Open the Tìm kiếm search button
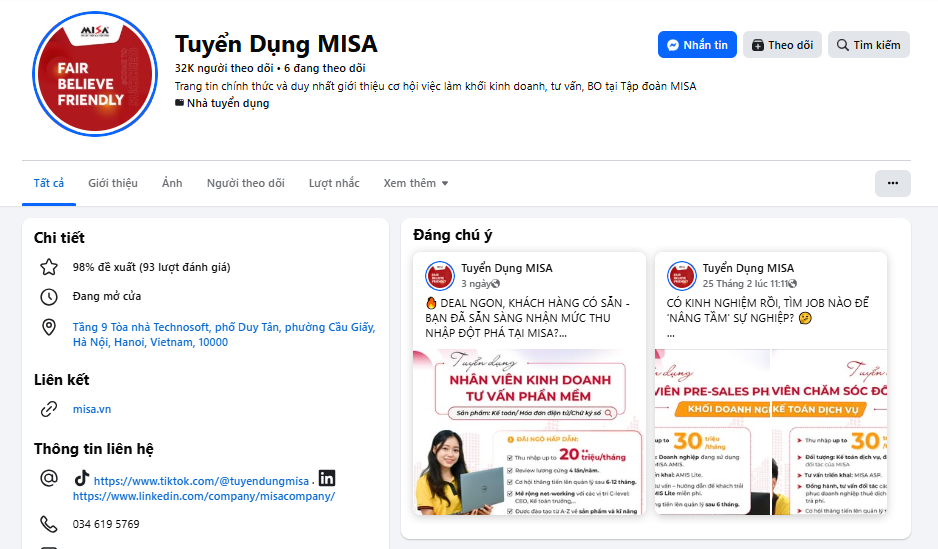Screen dimensions: 938x549 pos(868,45)
